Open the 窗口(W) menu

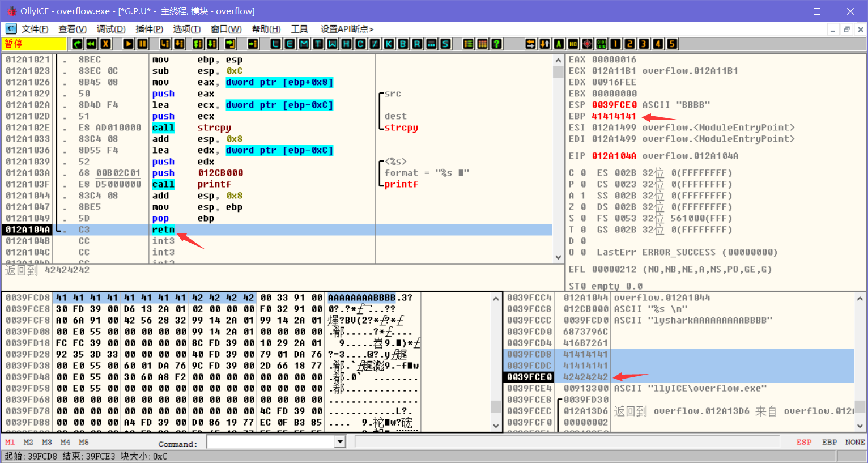[x=226, y=29]
